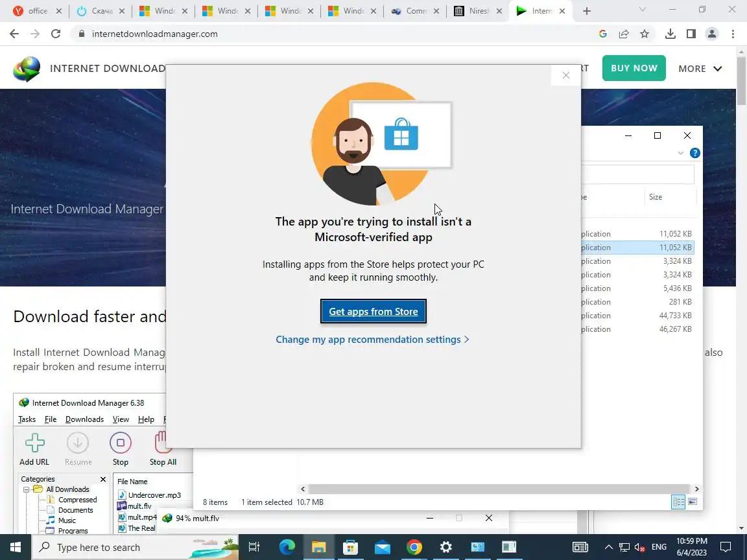Open Task View on taskbar

254,547
